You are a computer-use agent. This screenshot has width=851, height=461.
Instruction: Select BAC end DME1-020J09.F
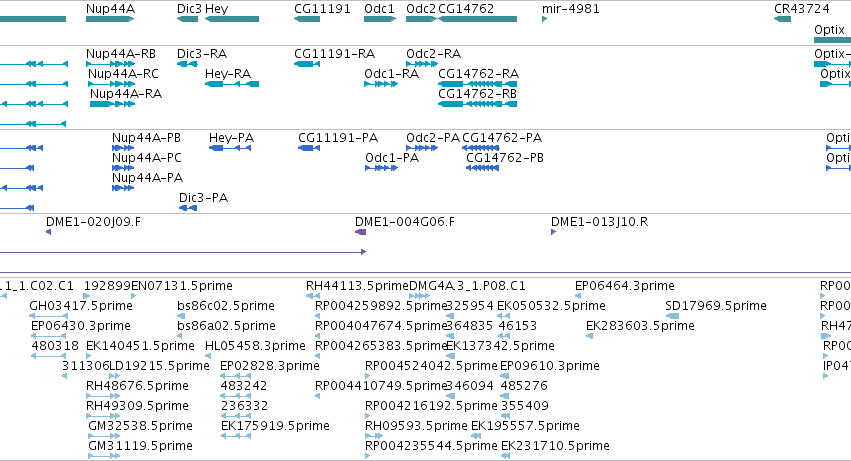48,232
